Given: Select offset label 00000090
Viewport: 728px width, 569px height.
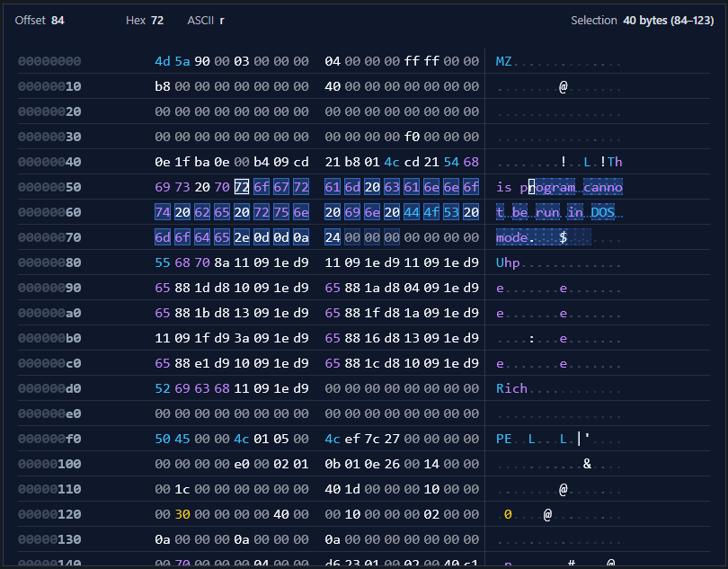Looking at the screenshot, I should click(49, 288).
